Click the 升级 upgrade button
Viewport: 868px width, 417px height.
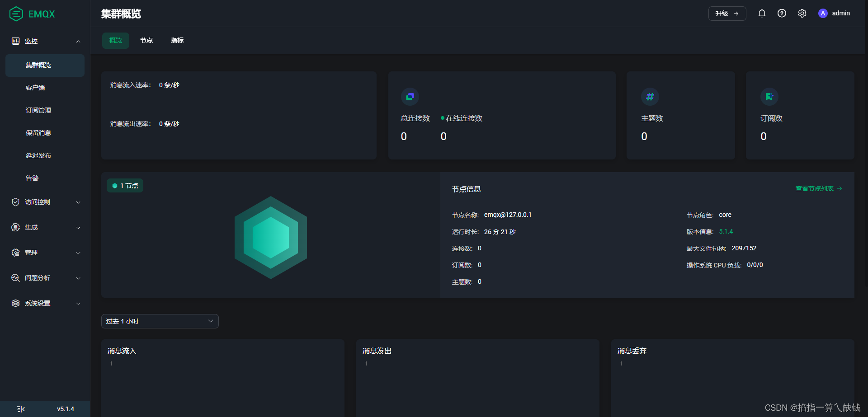click(x=727, y=14)
